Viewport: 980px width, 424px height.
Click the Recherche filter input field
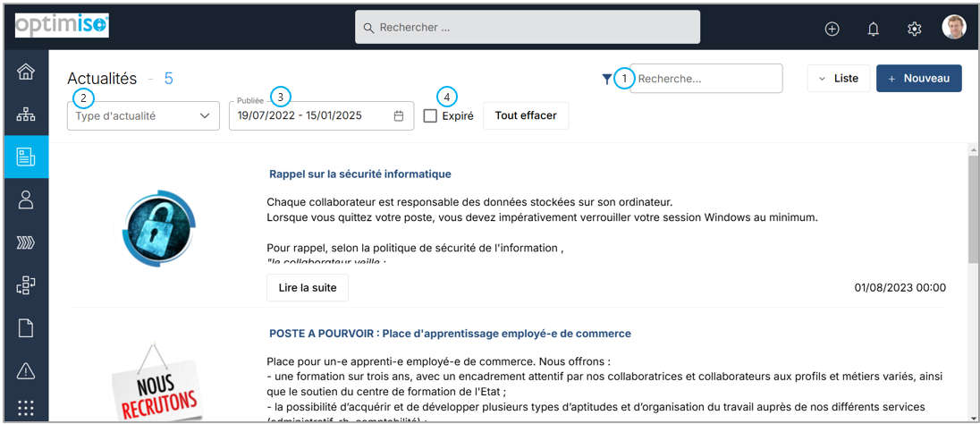coord(706,79)
